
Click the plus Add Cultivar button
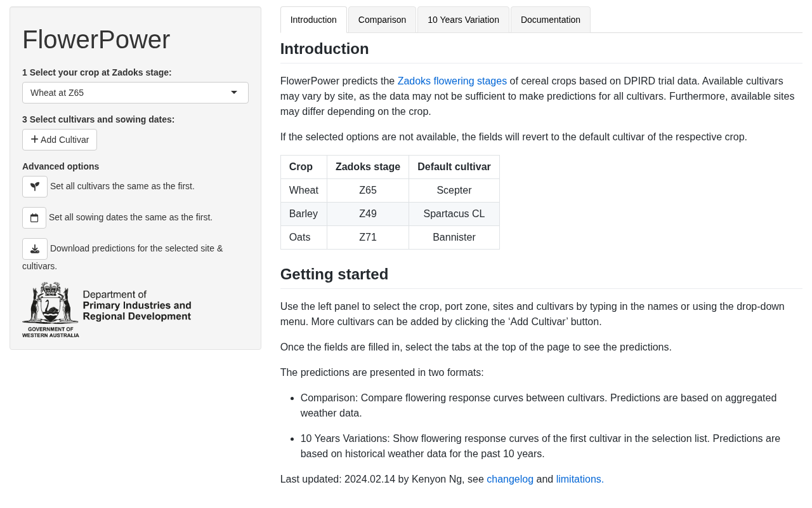60,140
